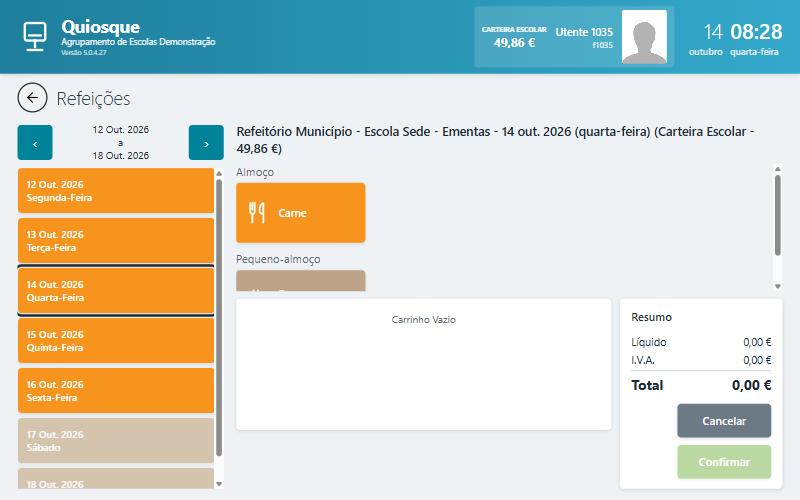The width and height of the screenshot is (800, 500).
Task: Select 12 Out. 2026 Segunda-Feira
Action: [116, 190]
